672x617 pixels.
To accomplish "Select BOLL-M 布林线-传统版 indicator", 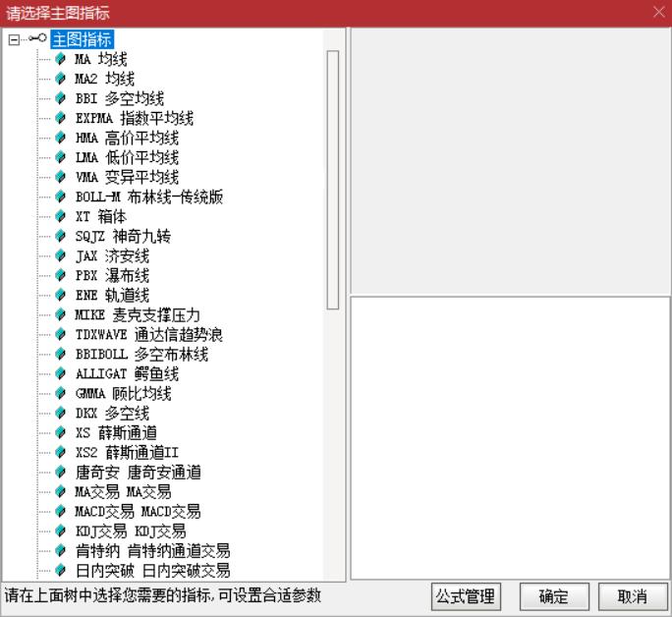I will pos(149,197).
